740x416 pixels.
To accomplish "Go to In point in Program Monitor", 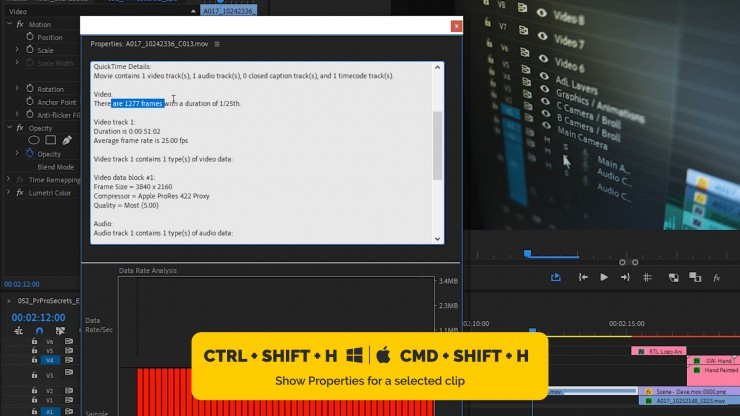I will (x=583, y=278).
